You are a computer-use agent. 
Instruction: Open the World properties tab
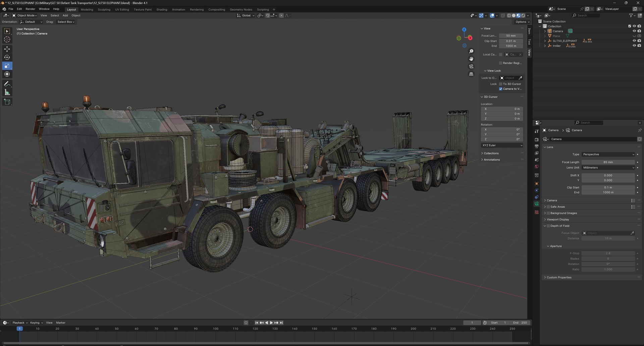coord(536,166)
